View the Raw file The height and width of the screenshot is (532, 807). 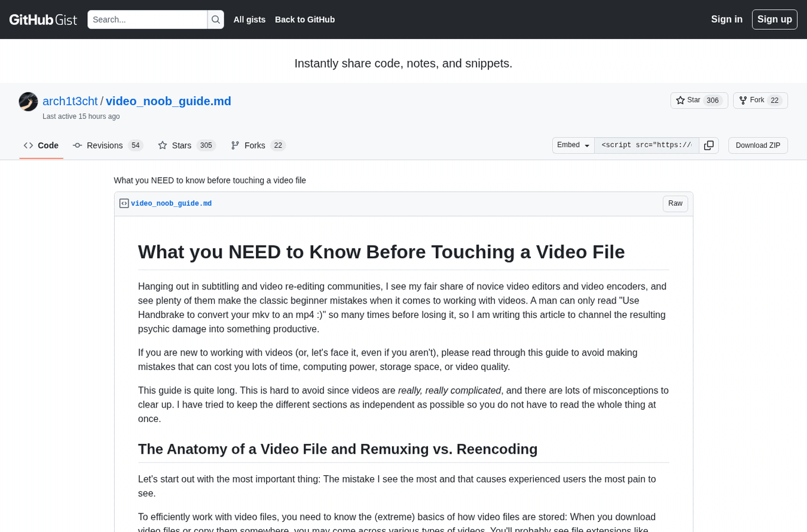point(675,204)
